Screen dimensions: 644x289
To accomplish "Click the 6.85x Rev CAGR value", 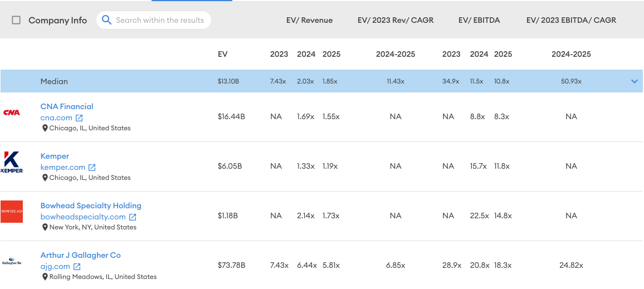I will [x=396, y=265].
